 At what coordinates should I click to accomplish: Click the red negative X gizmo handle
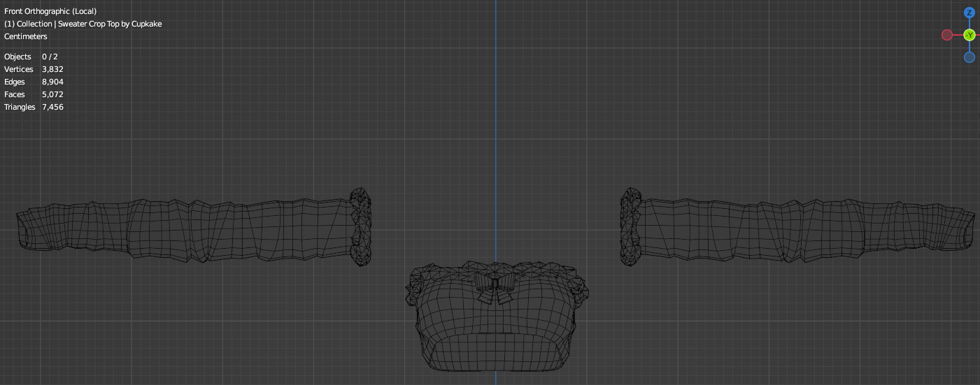click(947, 35)
